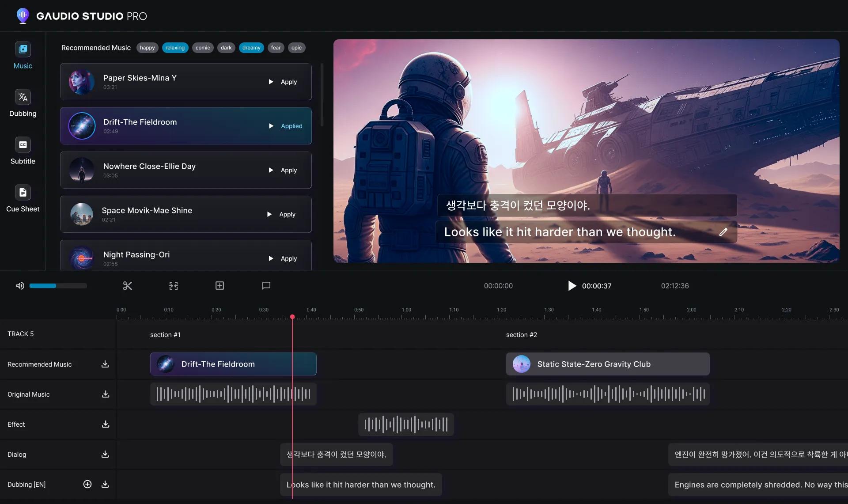Preview Space Movik-Mae Shine track
Image resolution: width=848 pixels, height=504 pixels.
point(269,214)
